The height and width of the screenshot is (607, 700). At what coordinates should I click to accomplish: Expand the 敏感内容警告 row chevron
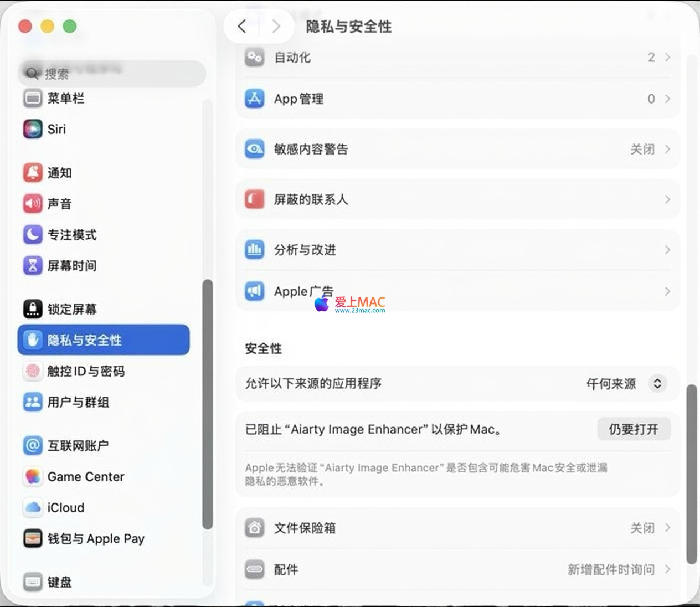(x=667, y=149)
